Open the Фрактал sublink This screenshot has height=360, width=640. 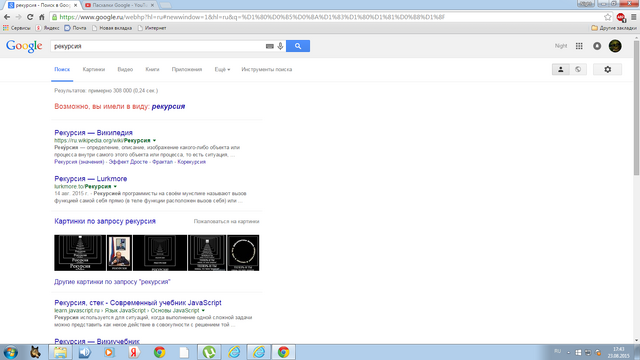(x=162, y=162)
